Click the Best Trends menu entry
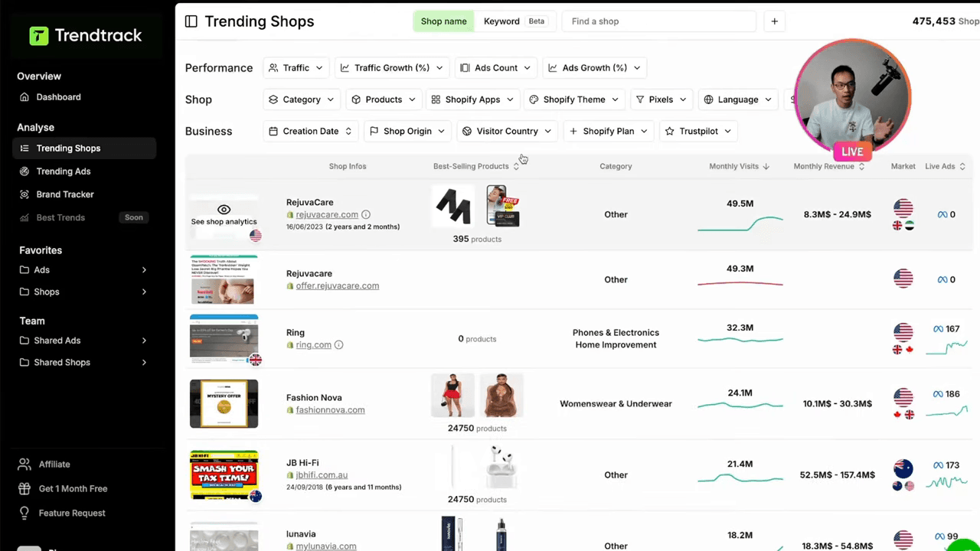This screenshot has width=980, height=551. [x=60, y=217]
